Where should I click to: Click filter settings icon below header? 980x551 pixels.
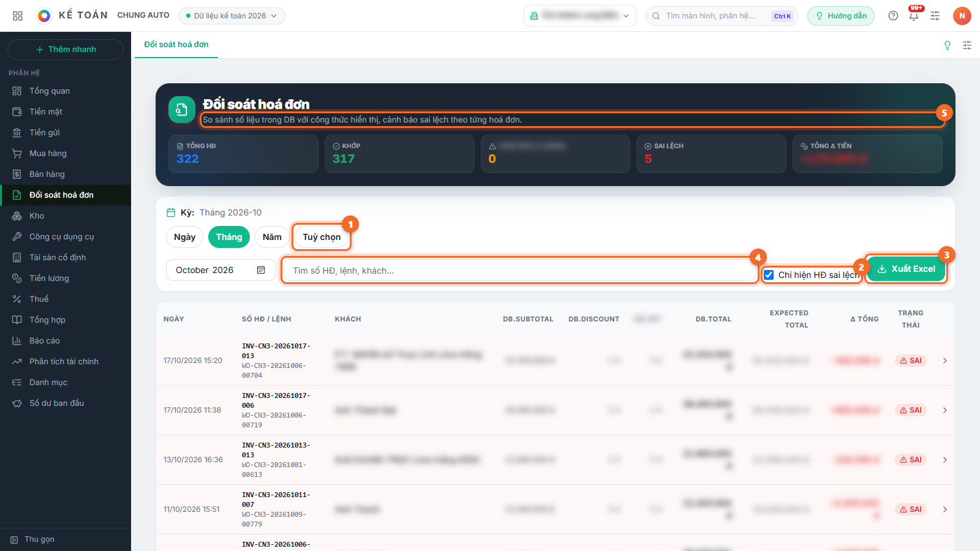point(967,45)
